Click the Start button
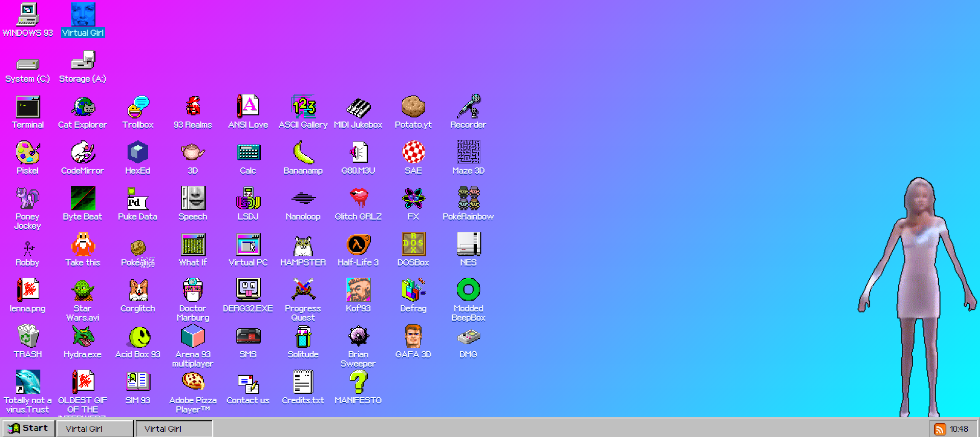The height and width of the screenshot is (437, 980). pos(28,428)
